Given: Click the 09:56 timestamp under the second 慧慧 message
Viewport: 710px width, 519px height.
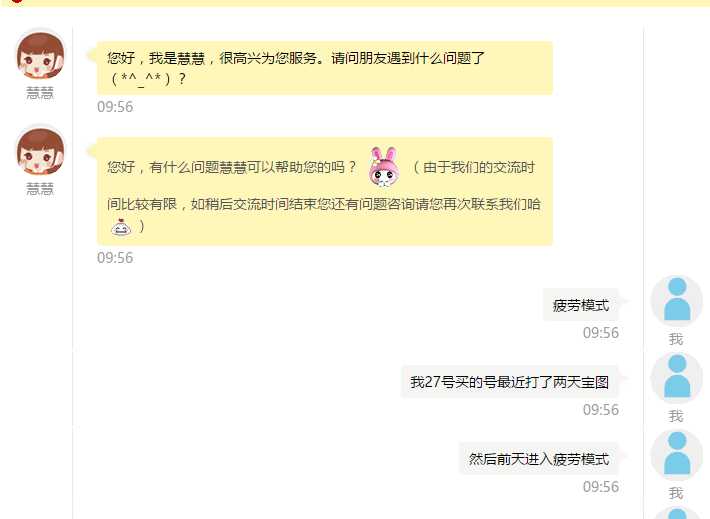Looking at the screenshot, I should [x=115, y=258].
